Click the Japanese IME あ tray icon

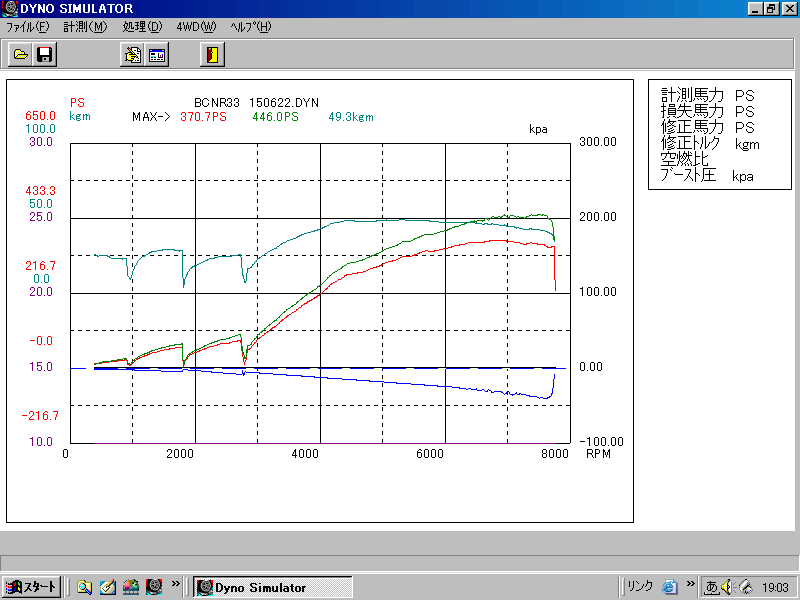coord(711,587)
